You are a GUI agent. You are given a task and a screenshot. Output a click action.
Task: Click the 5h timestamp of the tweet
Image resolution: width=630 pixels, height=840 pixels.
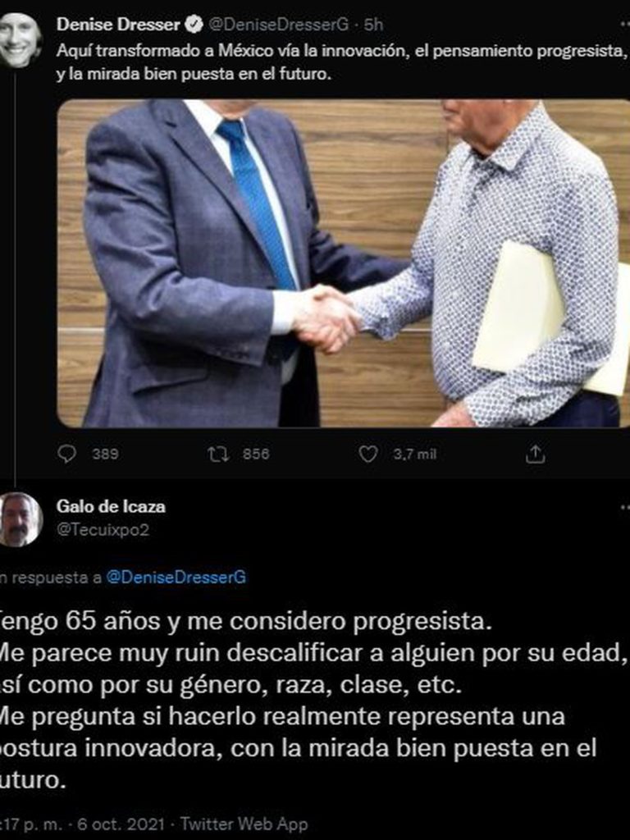pyautogui.click(x=373, y=24)
